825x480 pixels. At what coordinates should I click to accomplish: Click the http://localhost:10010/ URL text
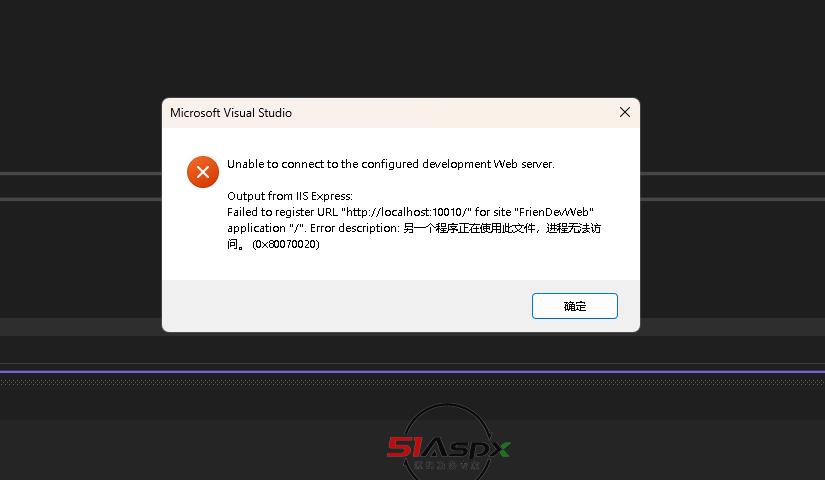tap(406, 212)
